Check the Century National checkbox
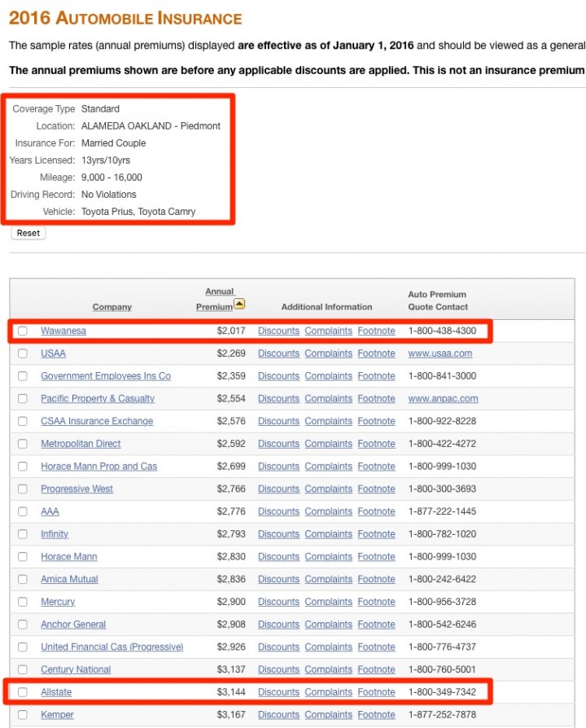This screenshot has width=586, height=728. click(x=23, y=669)
